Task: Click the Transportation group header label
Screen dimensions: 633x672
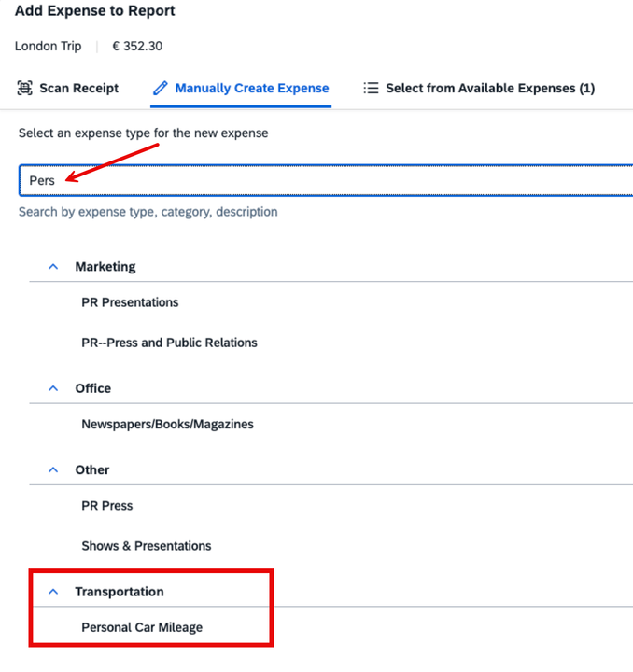Action: tap(120, 592)
